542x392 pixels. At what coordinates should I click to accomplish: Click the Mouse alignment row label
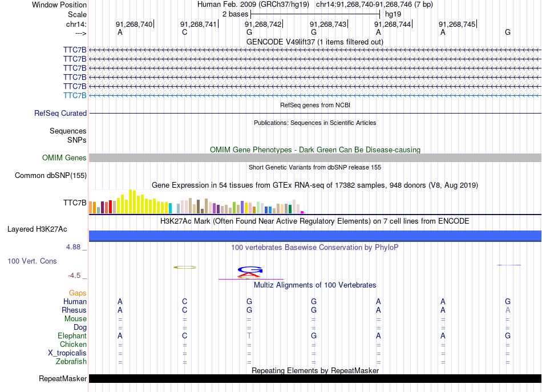[75, 319]
